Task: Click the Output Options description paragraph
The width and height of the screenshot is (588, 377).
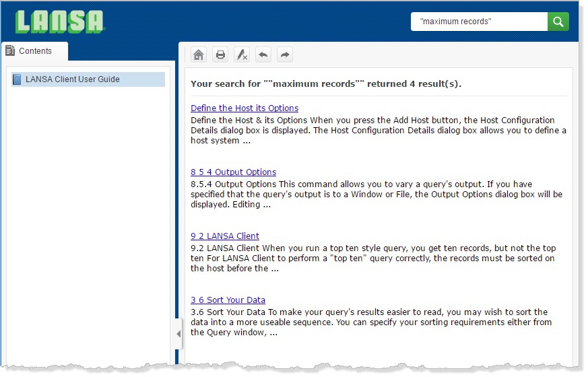Action: pyautogui.click(x=377, y=195)
